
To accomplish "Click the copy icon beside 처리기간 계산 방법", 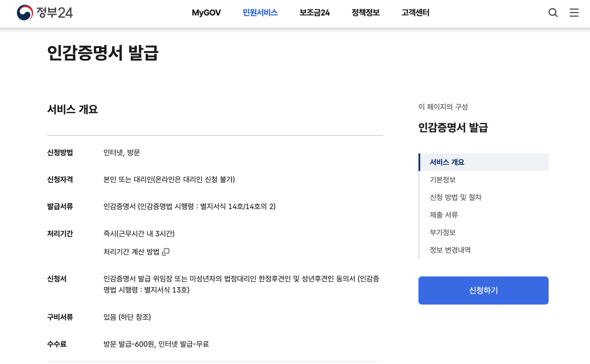I will click(x=166, y=251).
